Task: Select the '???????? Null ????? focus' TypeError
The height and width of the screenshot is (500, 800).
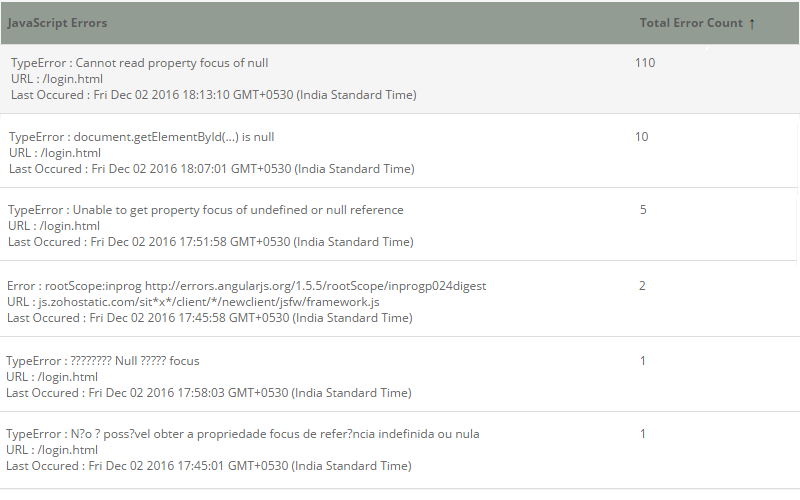Action: (103, 360)
